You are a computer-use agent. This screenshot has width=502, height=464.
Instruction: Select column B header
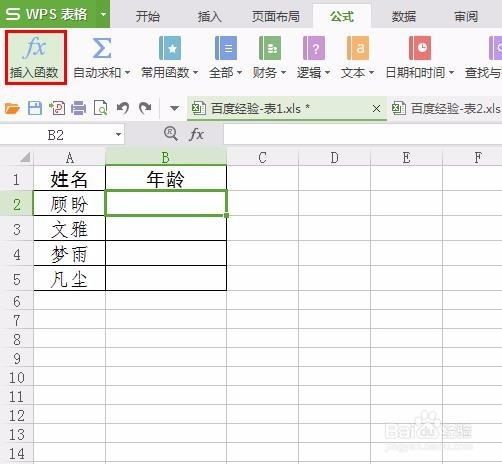click(x=166, y=157)
